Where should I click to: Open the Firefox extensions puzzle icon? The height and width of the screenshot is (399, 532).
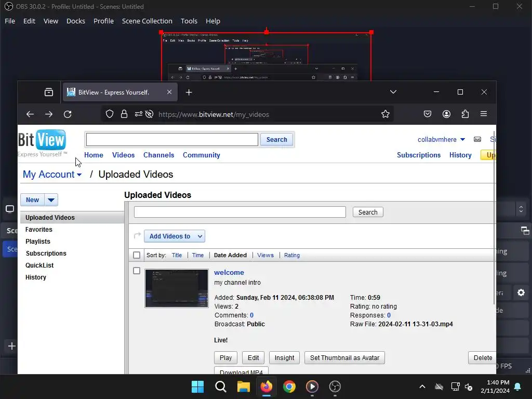click(x=465, y=114)
